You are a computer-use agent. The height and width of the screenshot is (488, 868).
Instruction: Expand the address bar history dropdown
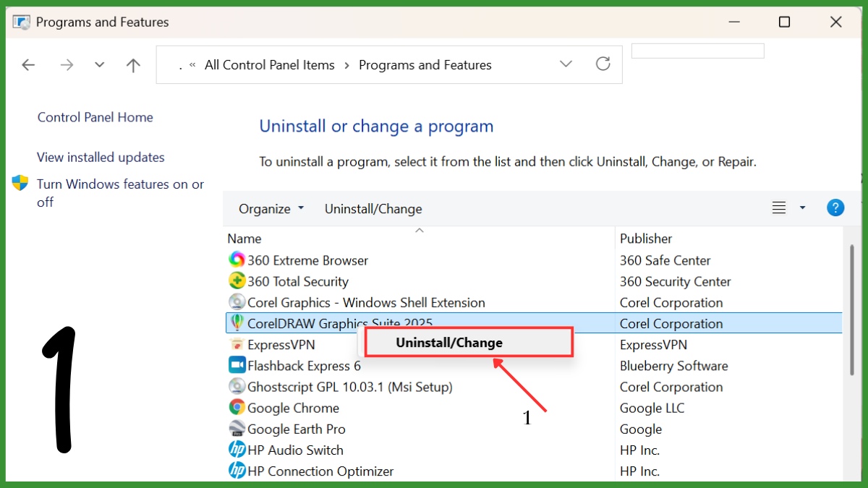point(566,64)
